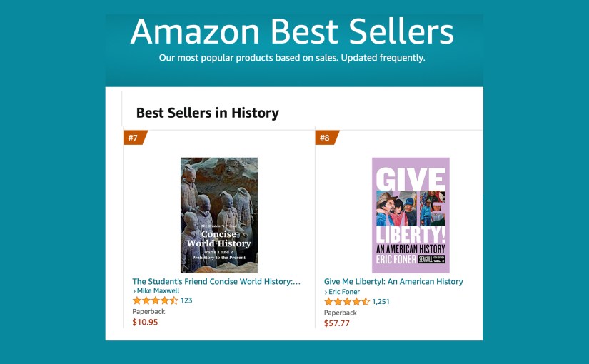
Task: Click the star rating under Mike Maxwell
Action: click(x=155, y=300)
